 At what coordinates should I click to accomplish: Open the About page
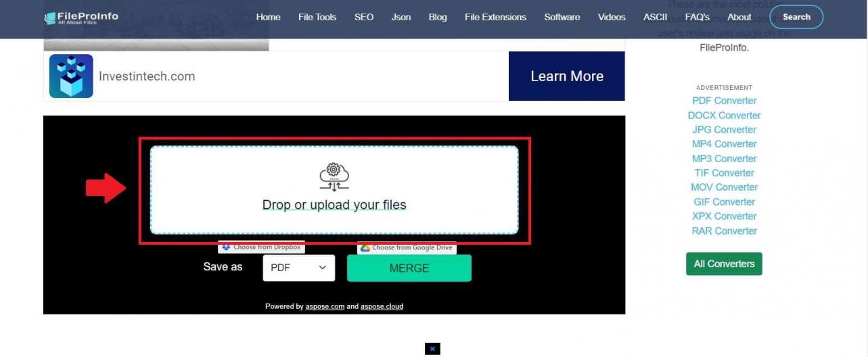[x=739, y=17]
